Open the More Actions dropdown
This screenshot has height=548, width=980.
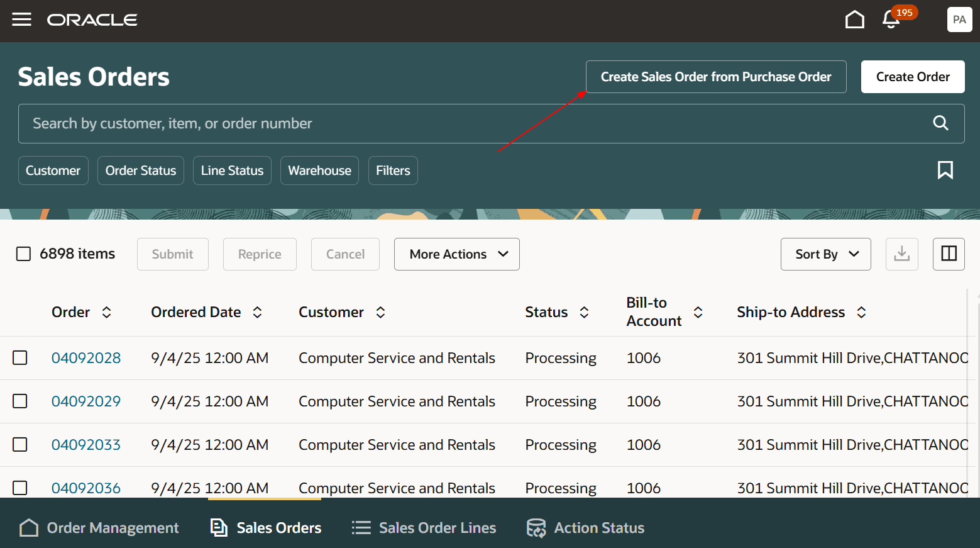pyautogui.click(x=456, y=254)
